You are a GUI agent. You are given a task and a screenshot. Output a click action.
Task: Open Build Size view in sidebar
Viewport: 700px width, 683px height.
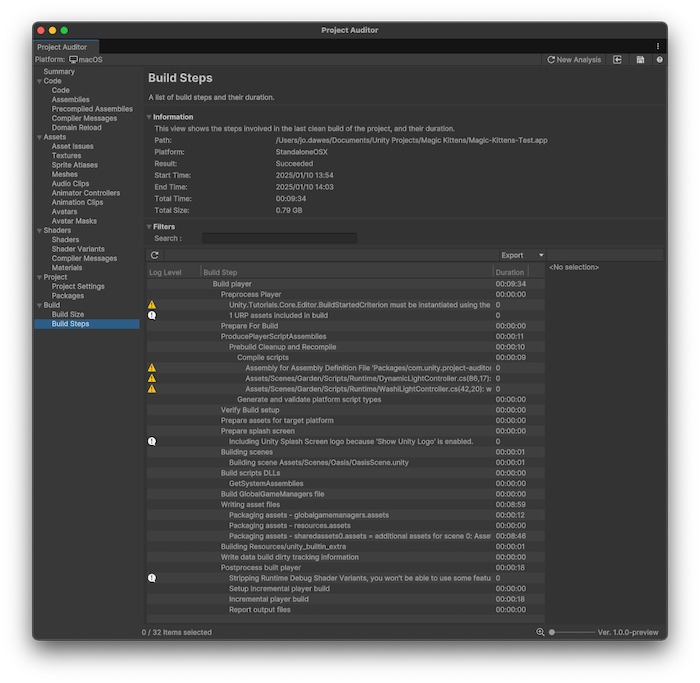tap(68, 315)
